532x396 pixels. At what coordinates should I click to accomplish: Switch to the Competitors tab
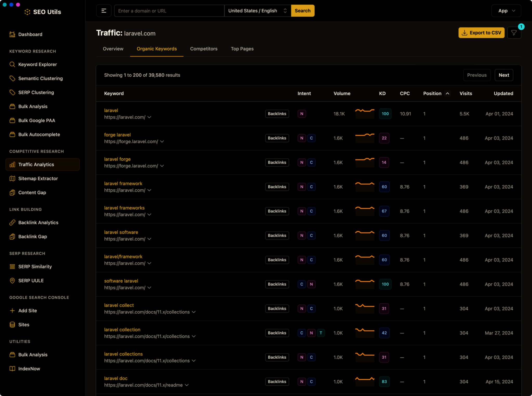204,49
